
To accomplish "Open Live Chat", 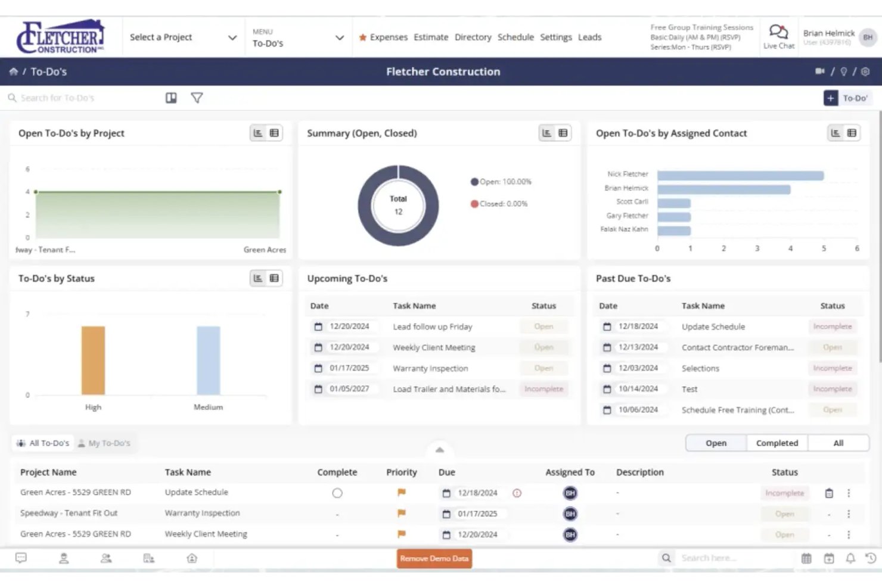I will tap(778, 37).
